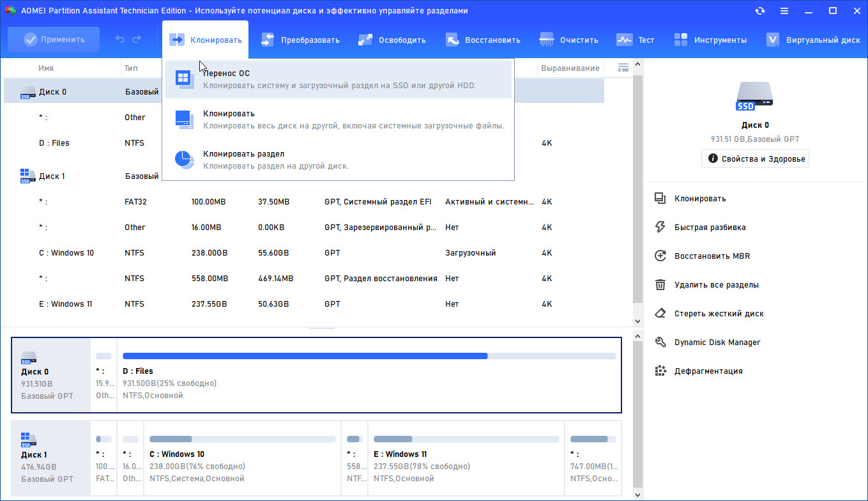The width and height of the screenshot is (868, 501).
Task: Click the refresh icon in title bar
Action: point(759,11)
